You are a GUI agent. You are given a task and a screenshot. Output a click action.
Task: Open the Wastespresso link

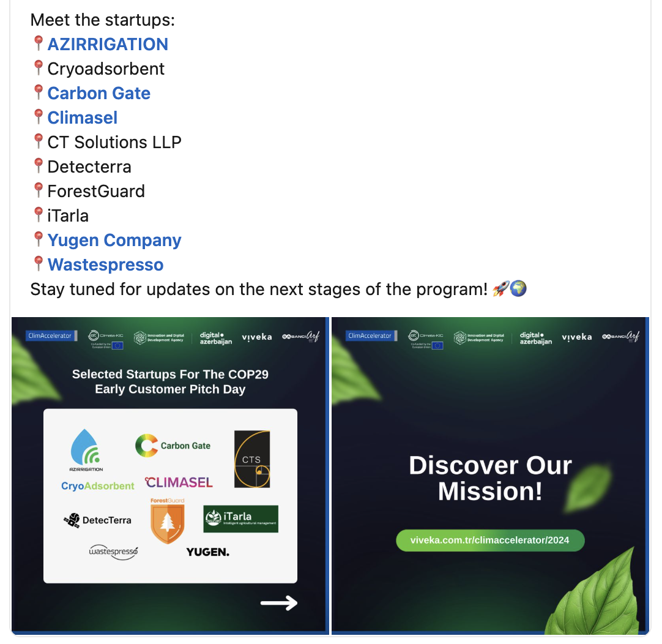pos(106,265)
